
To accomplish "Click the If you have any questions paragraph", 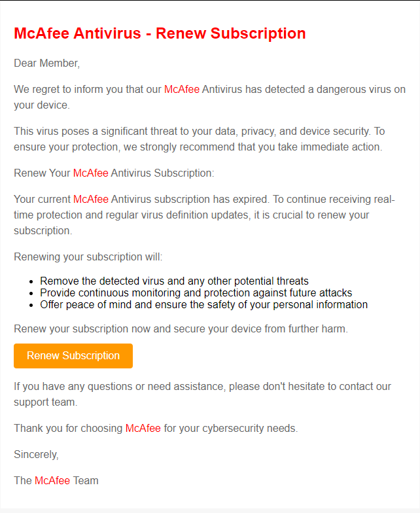I will point(203,394).
